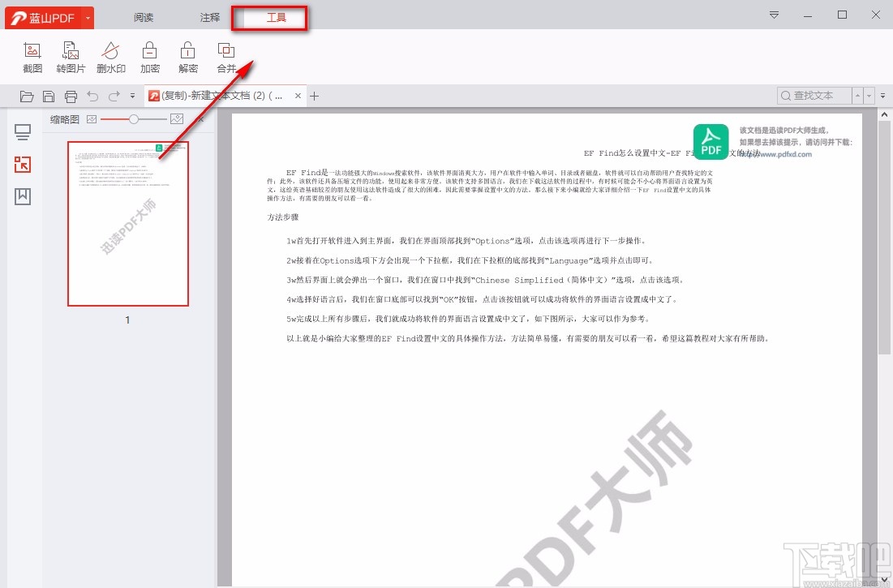Viewport: 893px width, 588px height.
Task: Open the dropdown arrow beside 蓝山PDF logo
Action: (x=88, y=18)
